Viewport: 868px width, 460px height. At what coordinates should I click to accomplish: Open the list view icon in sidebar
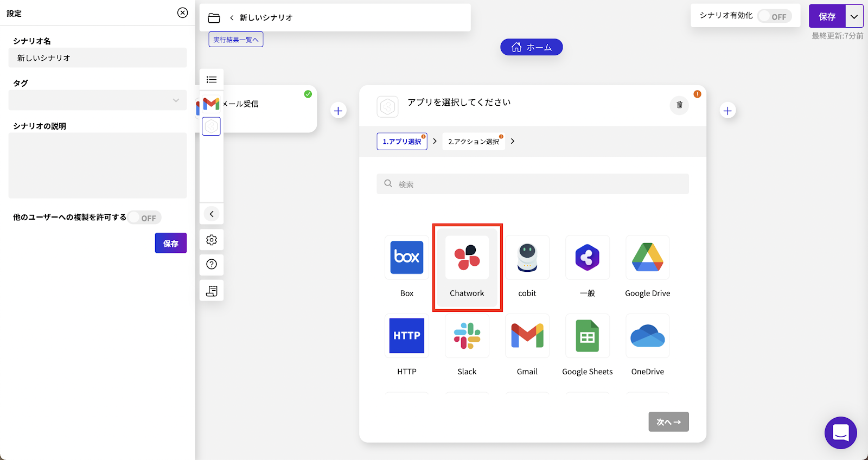pos(212,79)
